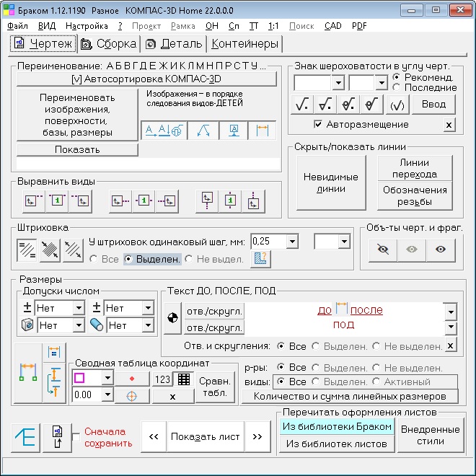Toggle Сначала сохранить checkbox
This screenshot has width=476, height=476.
[76, 438]
